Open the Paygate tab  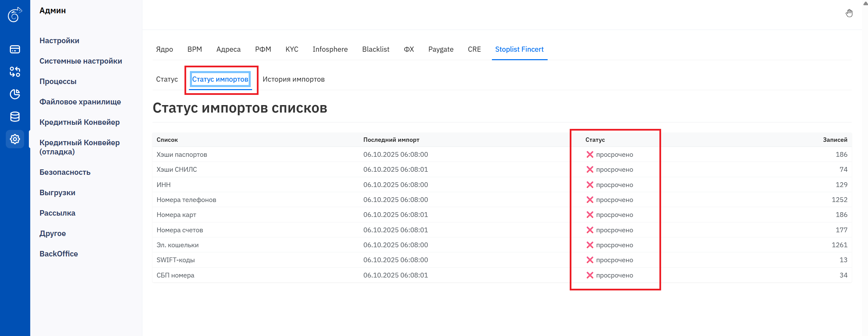pyautogui.click(x=441, y=49)
